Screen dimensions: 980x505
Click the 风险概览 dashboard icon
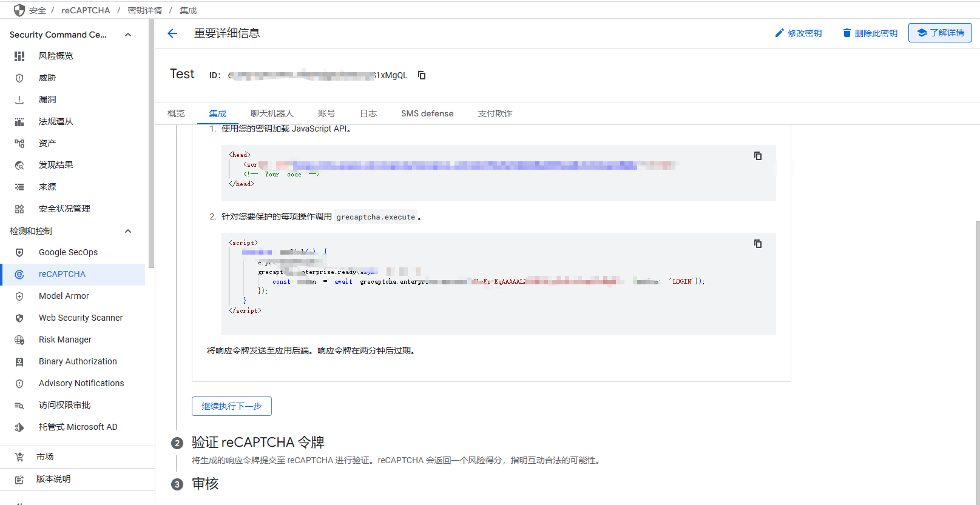coord(19,56)
